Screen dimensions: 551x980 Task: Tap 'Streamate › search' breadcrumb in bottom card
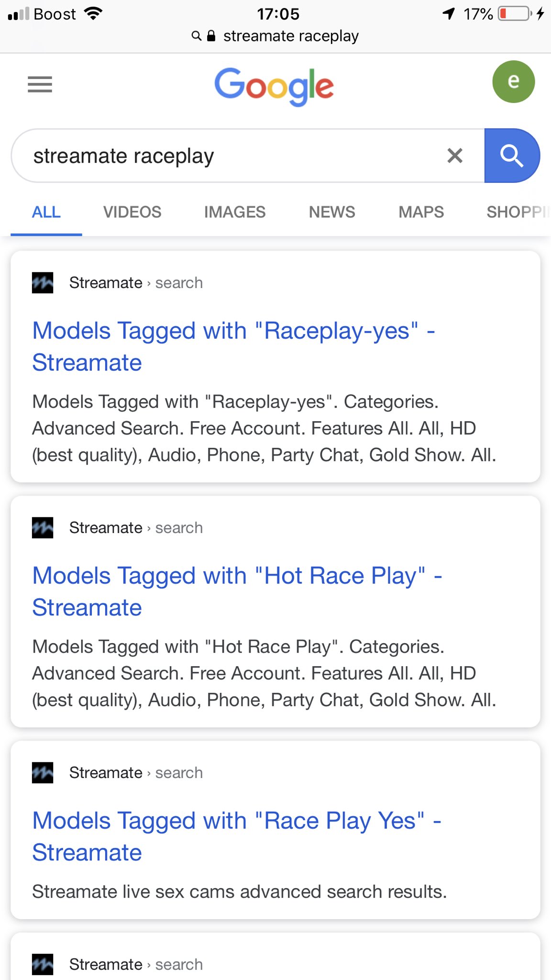point(136,964)
